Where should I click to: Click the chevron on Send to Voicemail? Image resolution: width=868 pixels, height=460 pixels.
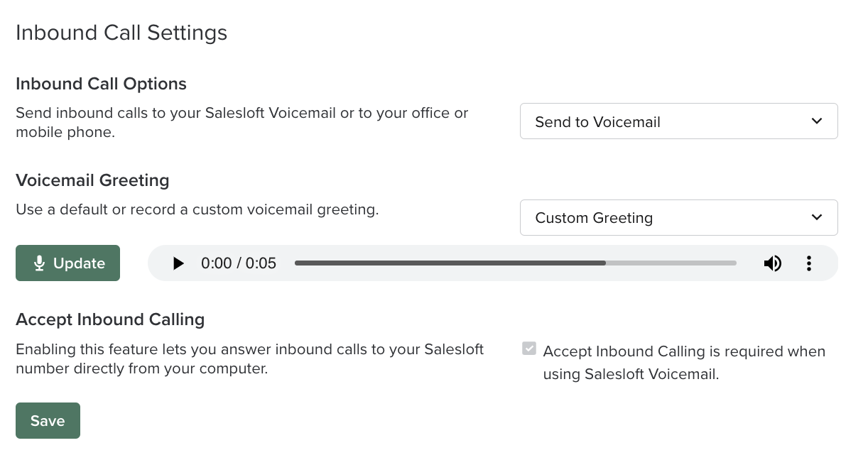pos(816,121)
